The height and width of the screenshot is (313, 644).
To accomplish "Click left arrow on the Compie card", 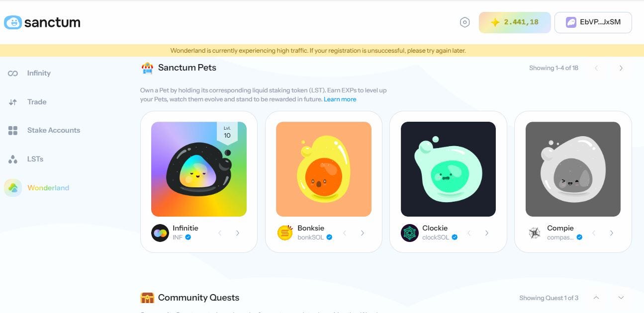I will tap(594, 233).
